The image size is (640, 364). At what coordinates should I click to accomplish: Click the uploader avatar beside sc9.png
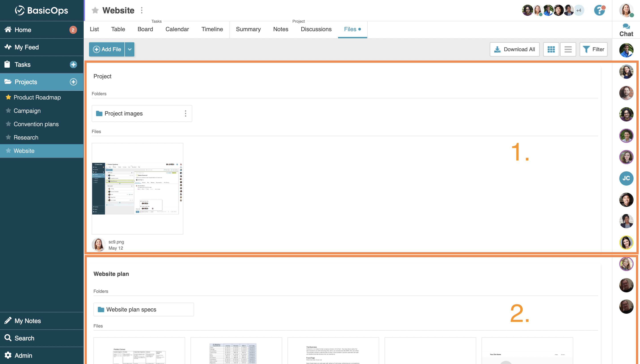click(x=99, y=245)
